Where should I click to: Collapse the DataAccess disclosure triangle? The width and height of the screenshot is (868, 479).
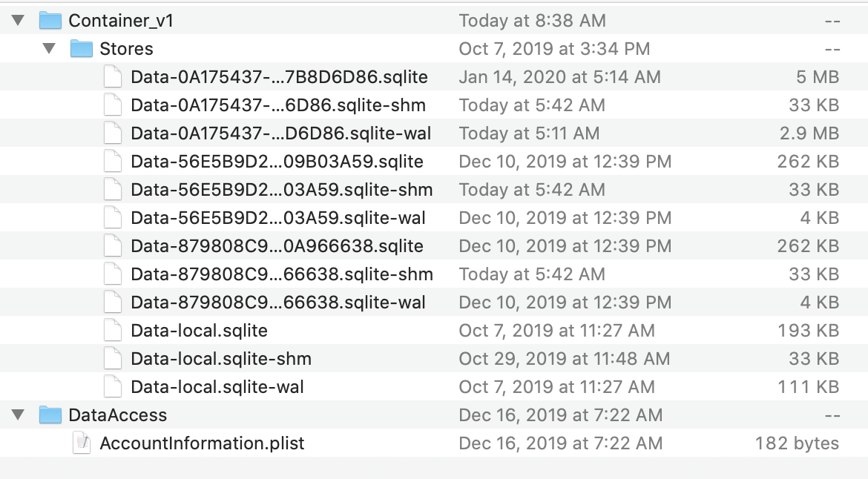[x=18, y=415]
